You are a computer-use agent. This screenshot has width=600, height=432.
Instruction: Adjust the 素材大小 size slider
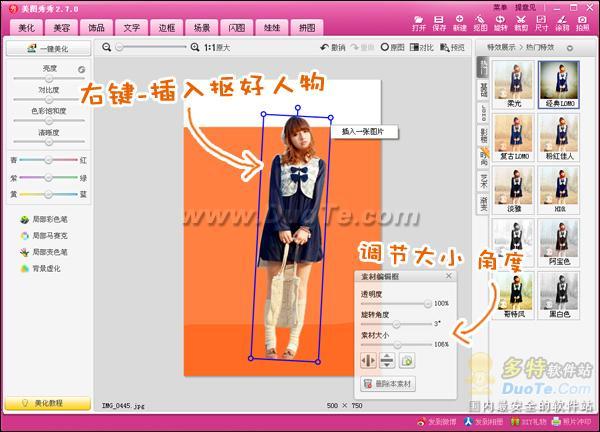396,345
